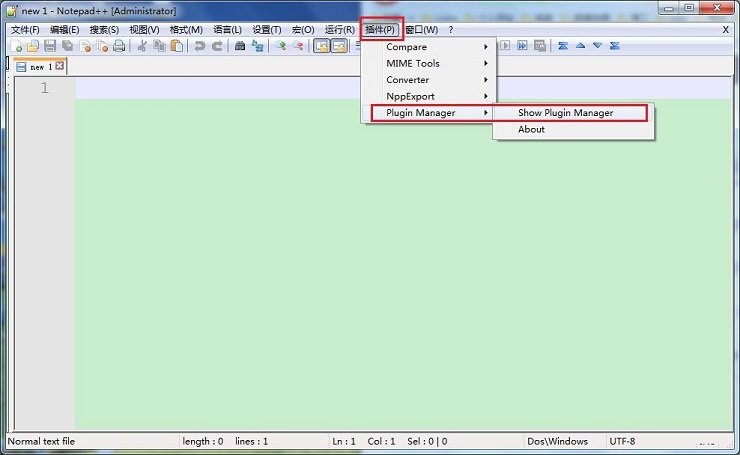
Task: Click the Open file folder icon
Action: tap(33, 46)
